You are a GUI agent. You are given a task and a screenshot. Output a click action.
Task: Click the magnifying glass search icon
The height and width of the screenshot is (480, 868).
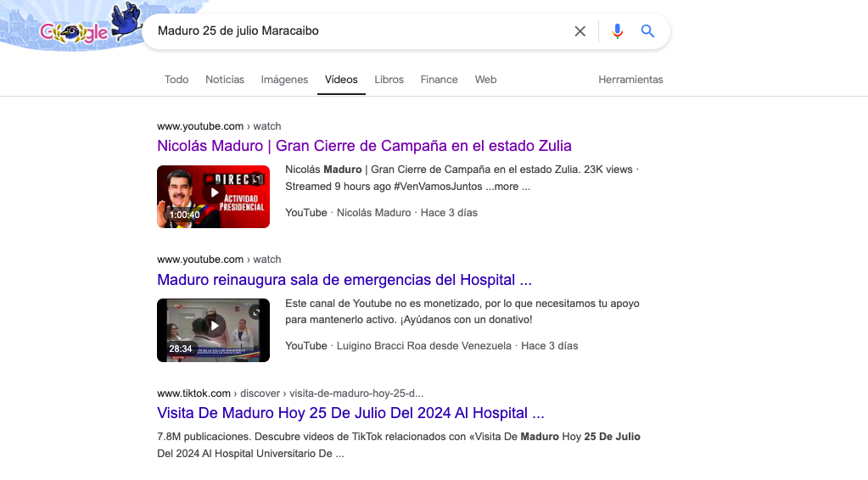click(647, 31)
